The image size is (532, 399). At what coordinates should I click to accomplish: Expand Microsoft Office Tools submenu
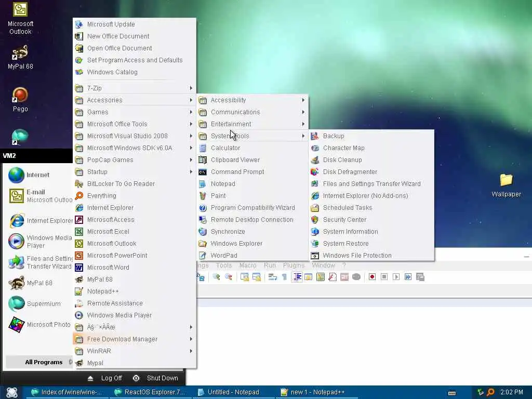(135, 124)
